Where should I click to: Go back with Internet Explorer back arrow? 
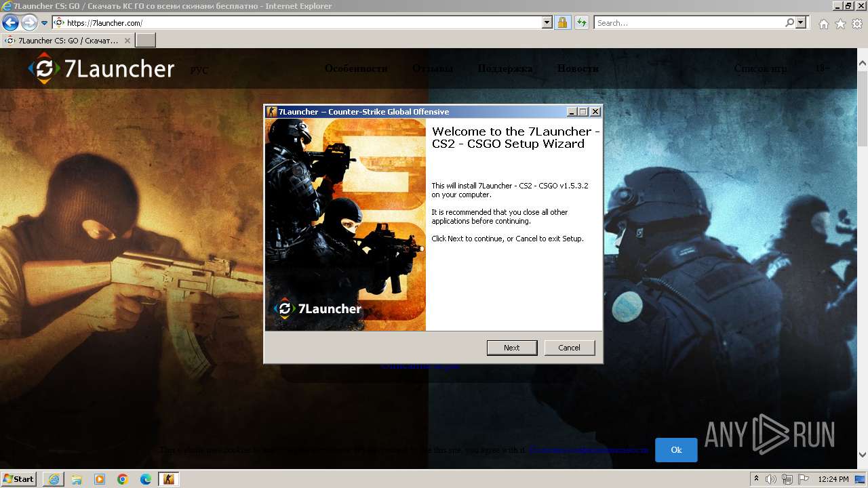pos(10,22)
